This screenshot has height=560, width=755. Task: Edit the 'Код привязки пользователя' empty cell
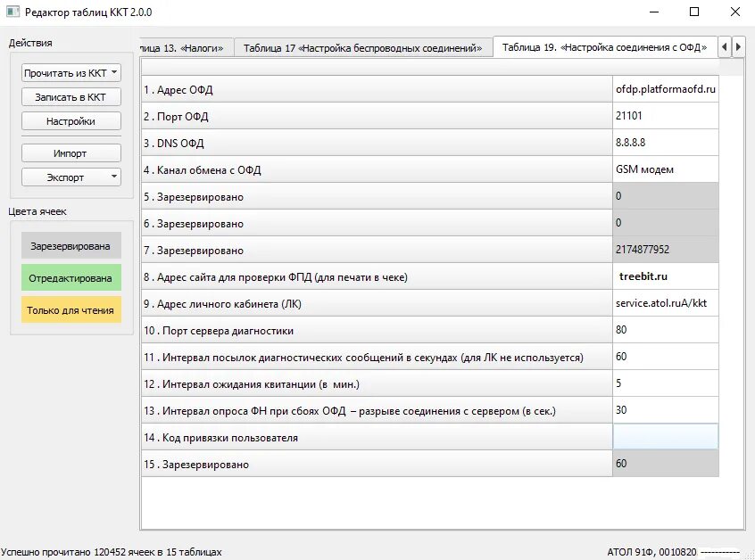[x=666, y=437]
